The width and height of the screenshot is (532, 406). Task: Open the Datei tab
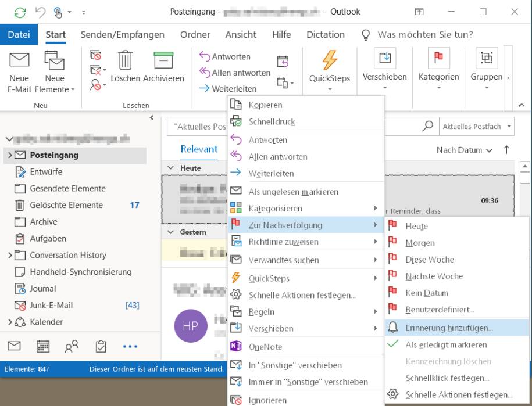pyautogui.click(x=19, y=35)
